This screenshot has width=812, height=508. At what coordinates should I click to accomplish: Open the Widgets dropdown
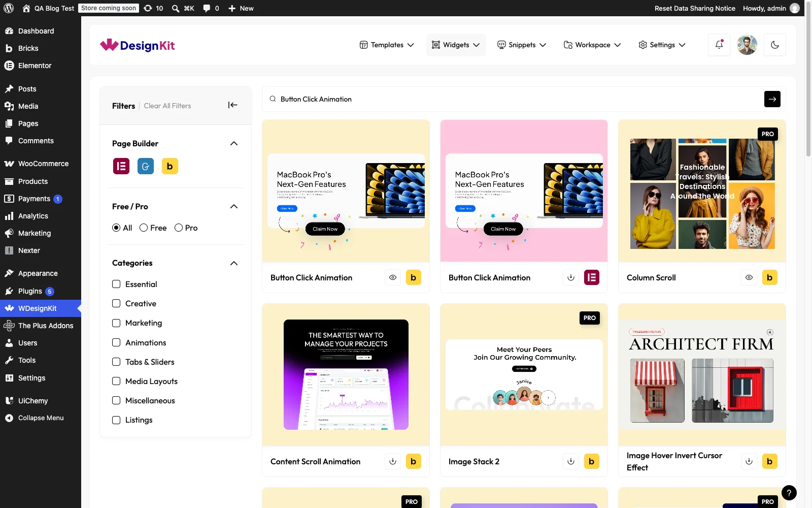pos(456,45)
